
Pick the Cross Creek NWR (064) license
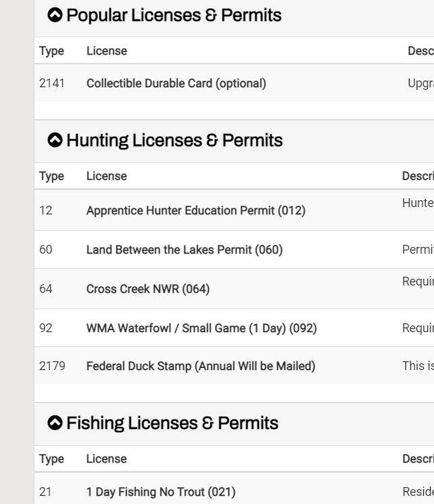pyautogui.click(x=148, y=289)
